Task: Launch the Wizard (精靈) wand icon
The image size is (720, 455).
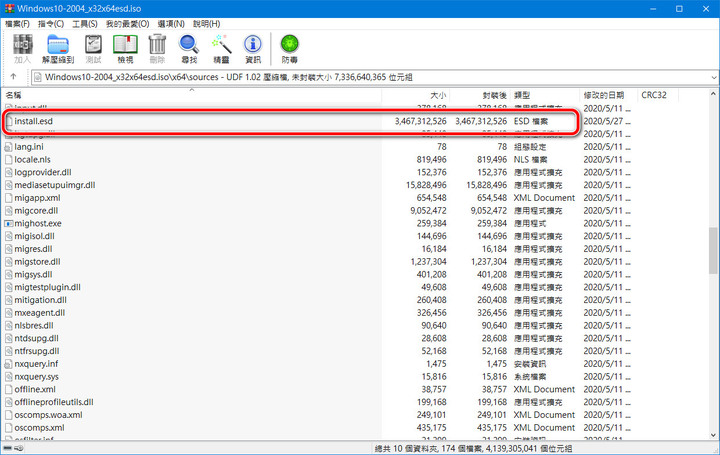Action: [221, 49]
